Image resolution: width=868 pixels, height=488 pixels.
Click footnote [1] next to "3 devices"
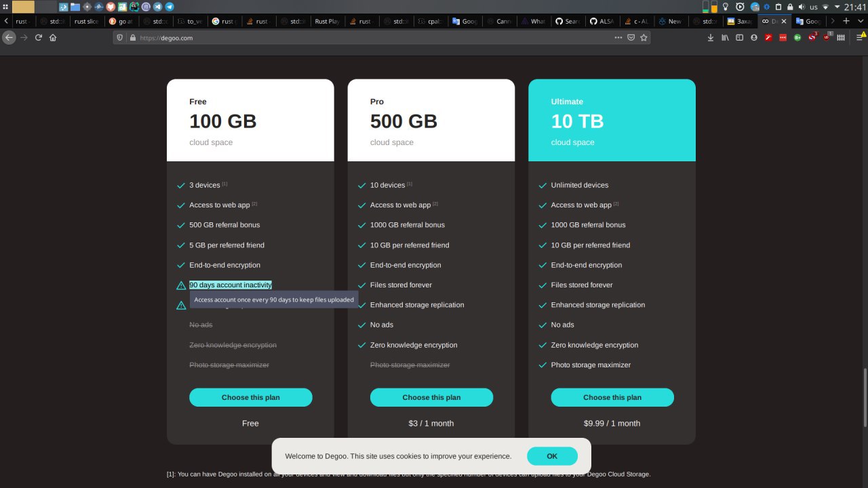(224, 184)
